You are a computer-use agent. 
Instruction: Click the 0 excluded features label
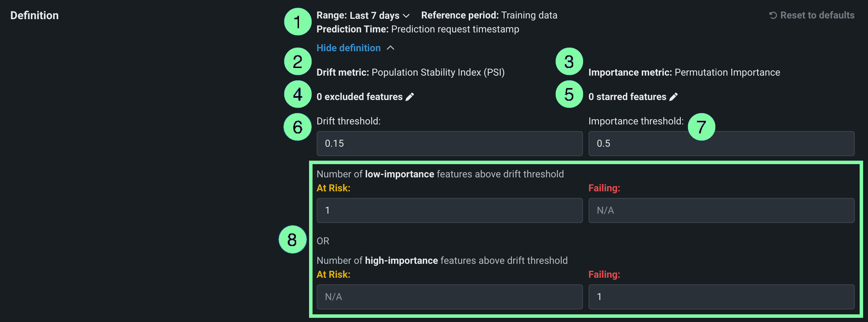tap(359, 97)
